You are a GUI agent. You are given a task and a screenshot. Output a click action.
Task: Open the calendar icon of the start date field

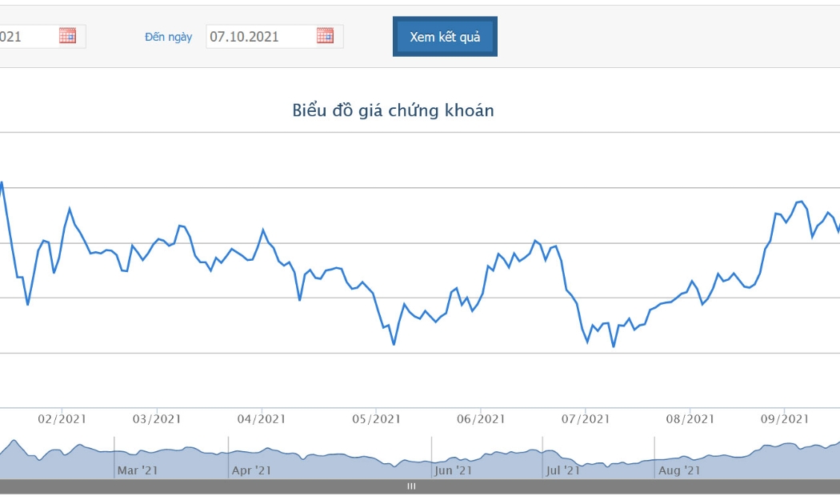click(x=67, y=36)
